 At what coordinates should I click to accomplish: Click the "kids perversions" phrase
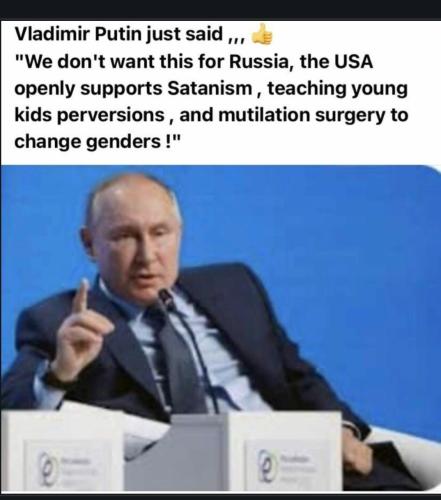pyautogui.click(x=89, y=115)
